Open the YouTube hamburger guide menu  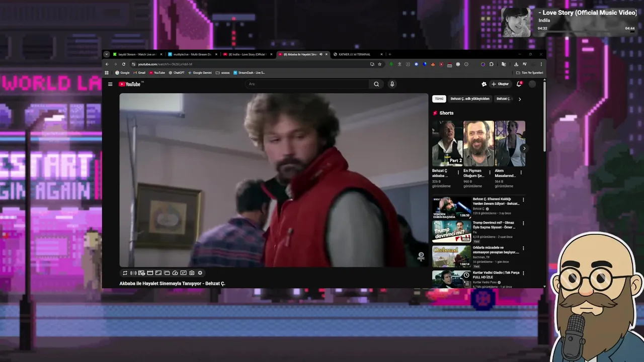(110, 84)
